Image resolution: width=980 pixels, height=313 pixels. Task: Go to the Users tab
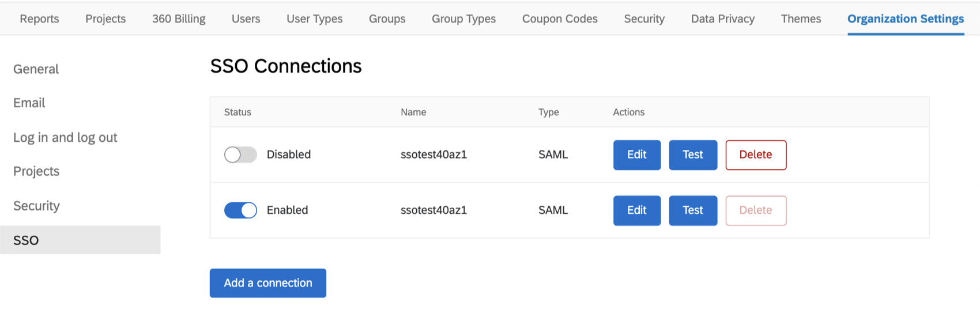(246, 18)
